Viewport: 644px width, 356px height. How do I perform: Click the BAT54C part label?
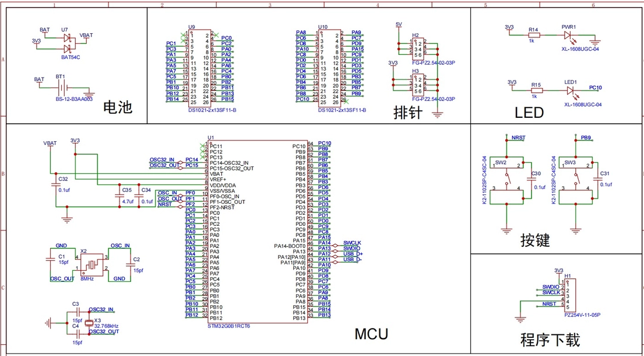click(x=71, y=58)
